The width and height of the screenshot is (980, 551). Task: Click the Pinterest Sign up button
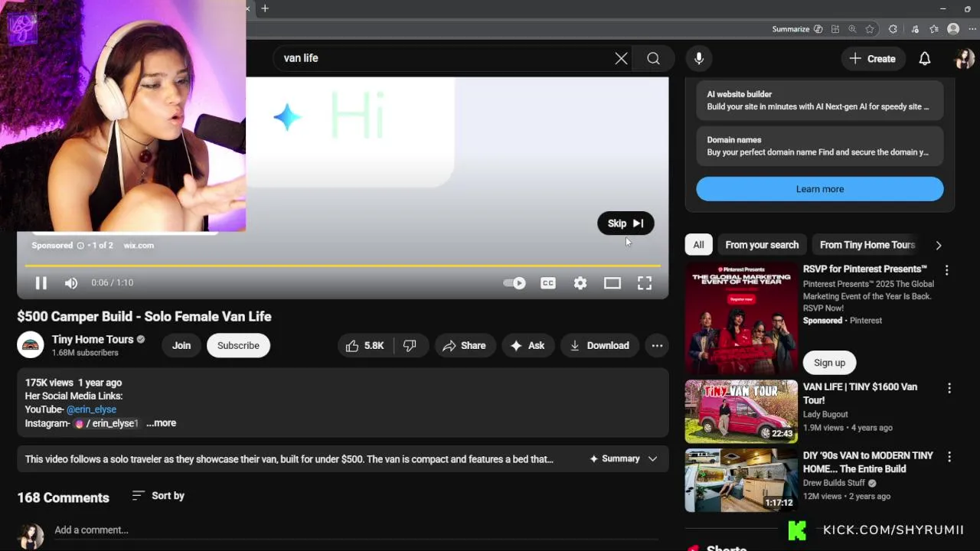click(829, 363)
